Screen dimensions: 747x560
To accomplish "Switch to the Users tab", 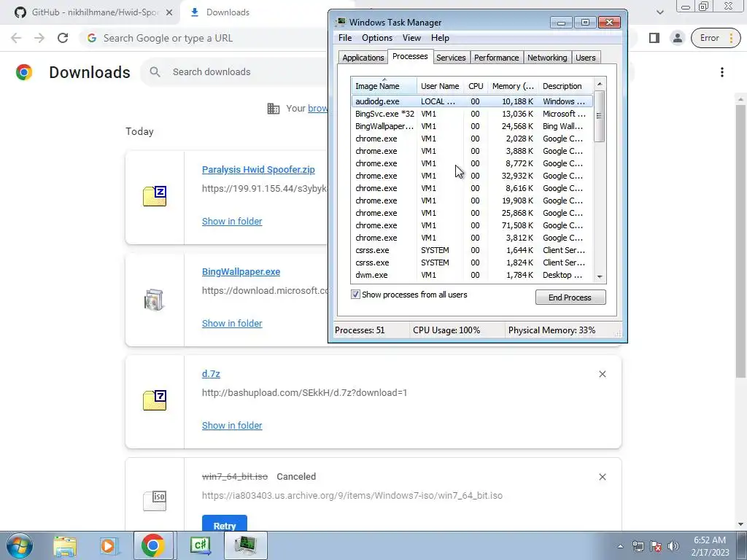I will click(586, 58).
